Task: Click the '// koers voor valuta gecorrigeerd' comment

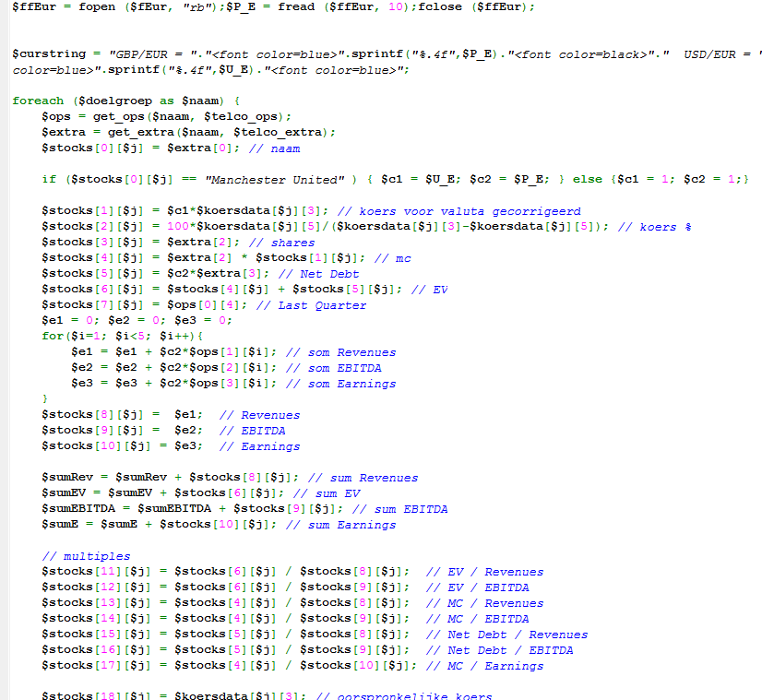Action: tap(459, 211)
